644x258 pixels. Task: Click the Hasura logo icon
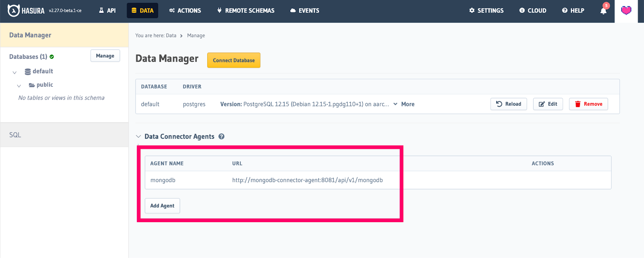click(x=14, y=10)
